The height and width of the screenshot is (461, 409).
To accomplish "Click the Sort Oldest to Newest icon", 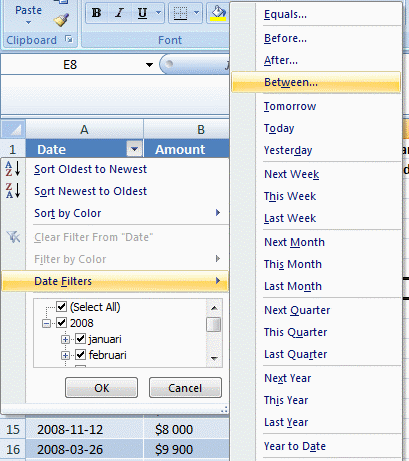I will 13,169.
